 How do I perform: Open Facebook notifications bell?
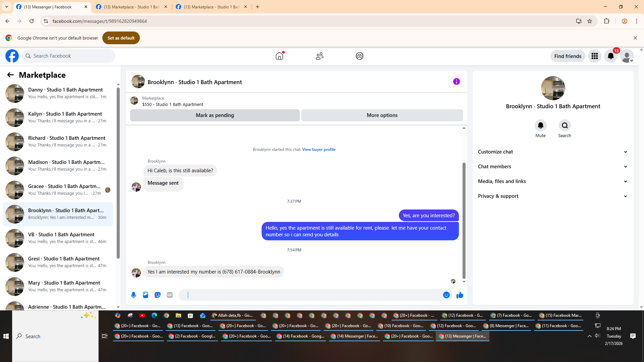pyautogui.click(x=610, y=56)
